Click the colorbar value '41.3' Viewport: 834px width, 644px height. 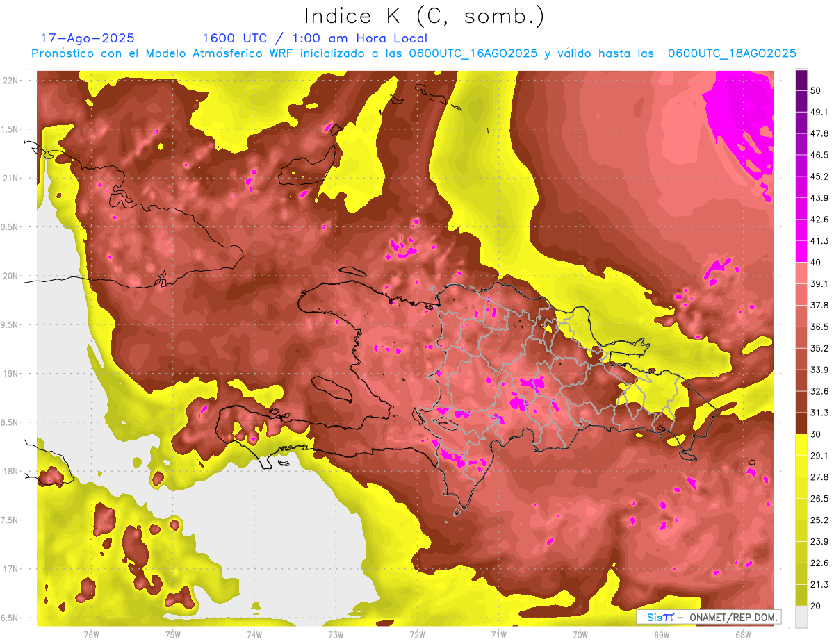click(x=819, y=241)
